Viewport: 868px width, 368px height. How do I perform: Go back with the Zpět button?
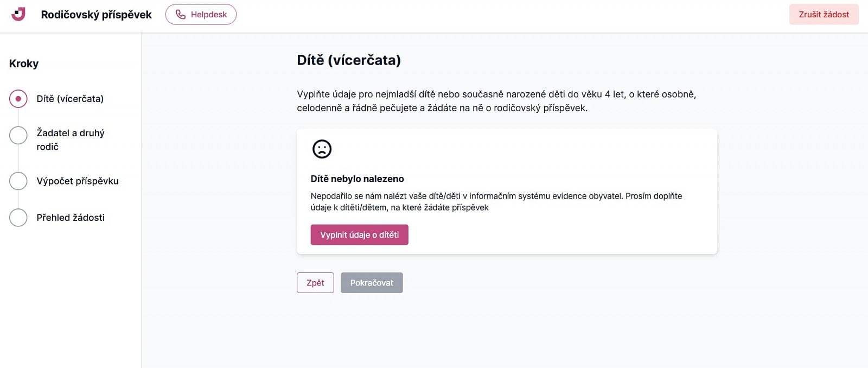pyautogui.click(x=315, y=283)
